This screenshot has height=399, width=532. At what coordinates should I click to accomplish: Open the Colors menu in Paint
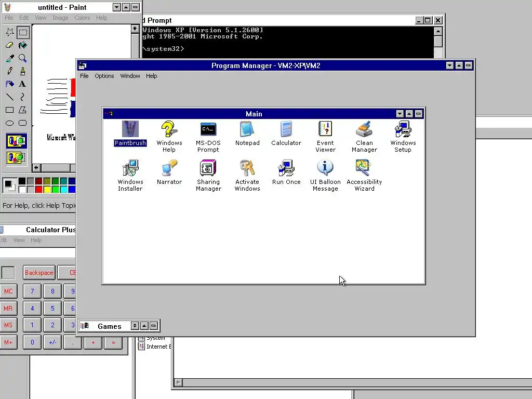[x=82, y=18]
